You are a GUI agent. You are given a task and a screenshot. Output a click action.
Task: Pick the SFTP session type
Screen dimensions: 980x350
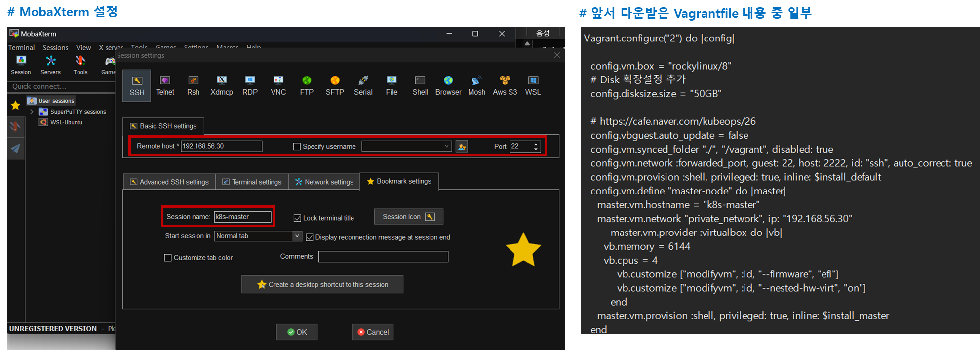[335, 86]
